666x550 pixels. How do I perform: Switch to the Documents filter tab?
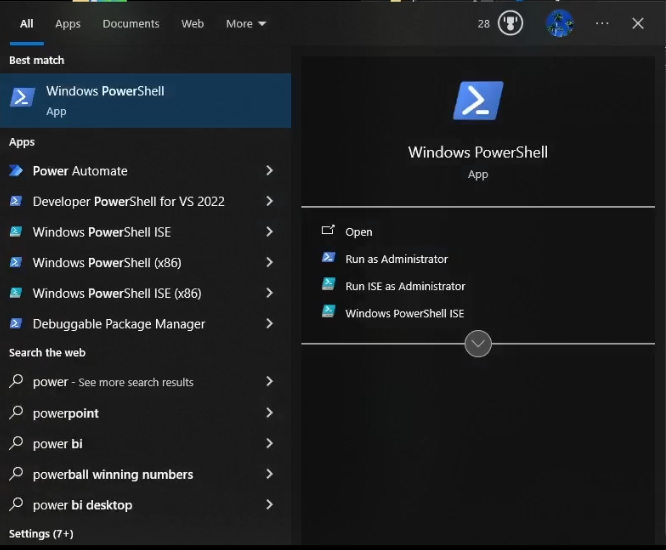131,24
